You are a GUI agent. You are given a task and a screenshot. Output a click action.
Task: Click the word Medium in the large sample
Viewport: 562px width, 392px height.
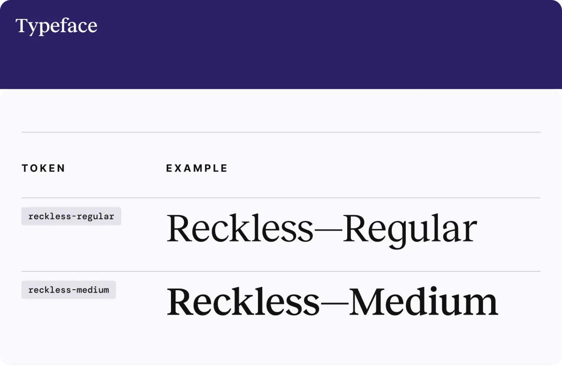click(423, 302)
